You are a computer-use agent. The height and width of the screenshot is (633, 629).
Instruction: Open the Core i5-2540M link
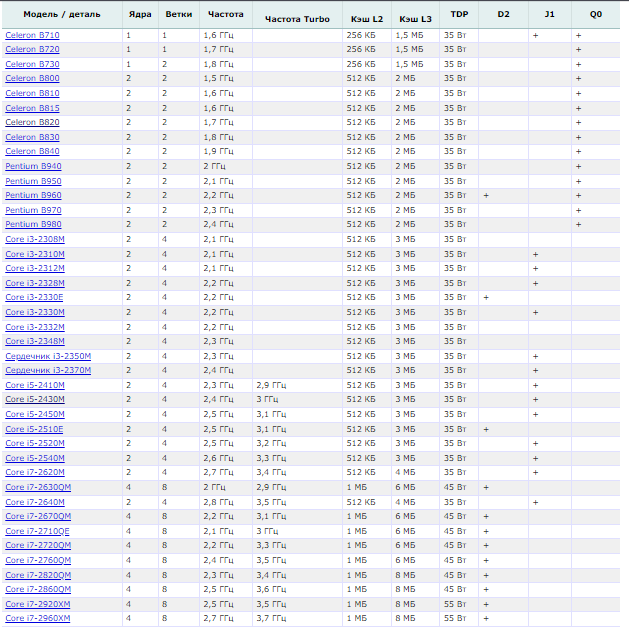click(35, 459)
